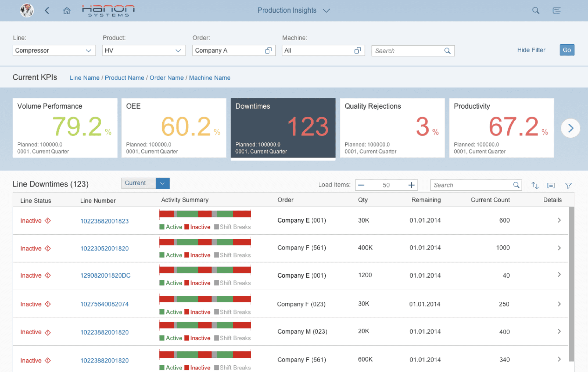Go to the home icon

tap(67, 10)
